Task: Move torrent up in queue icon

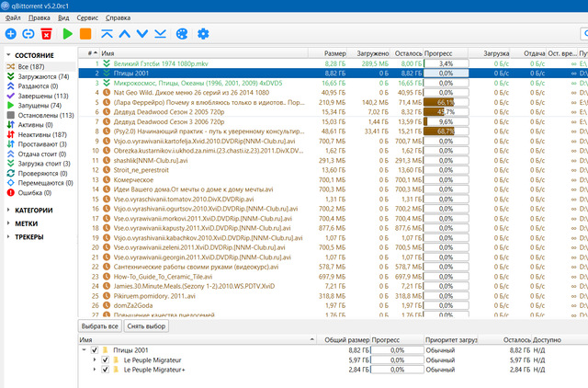Action: [125, 34]
